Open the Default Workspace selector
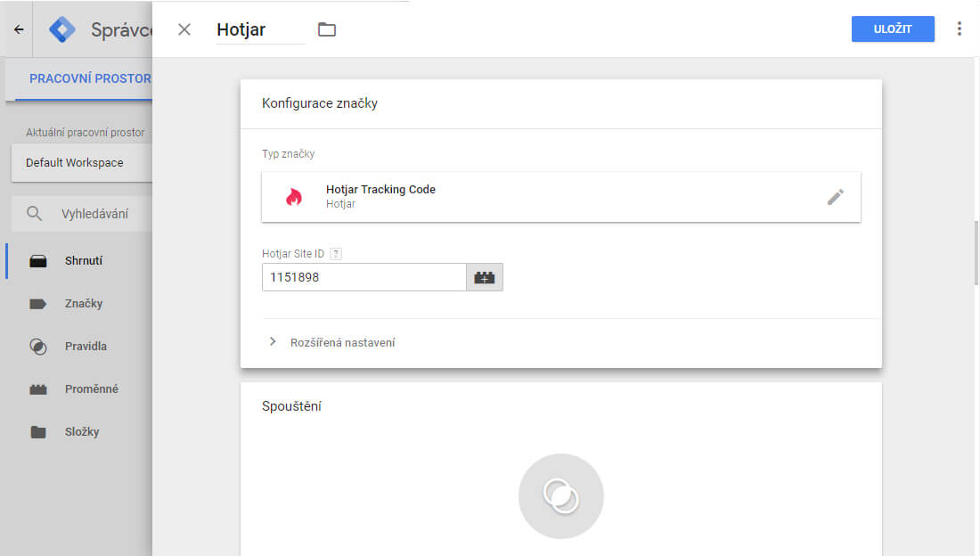The height and width of the screenshot is (556, 980). click(x=82, y=163)
